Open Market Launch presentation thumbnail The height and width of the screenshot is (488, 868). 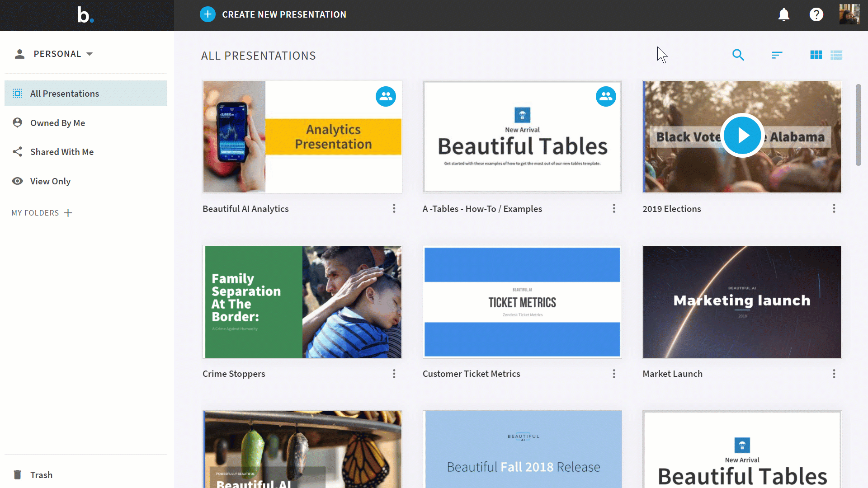pos(742,302)
